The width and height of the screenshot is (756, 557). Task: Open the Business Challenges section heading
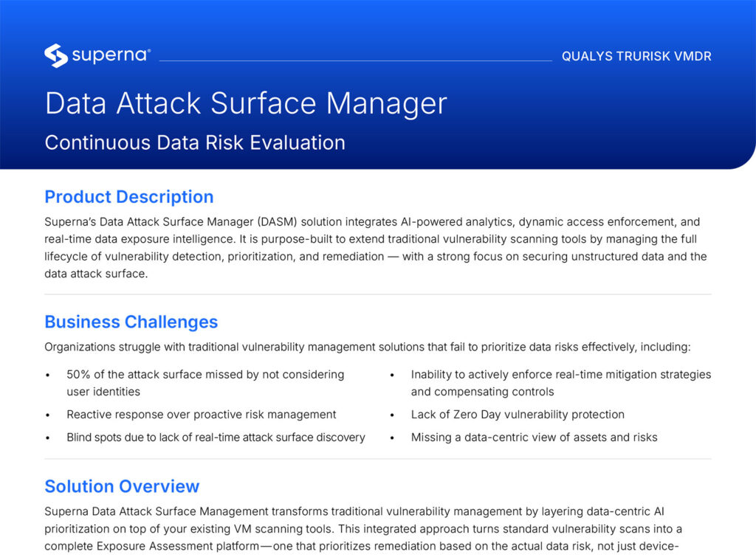[131, 322]
